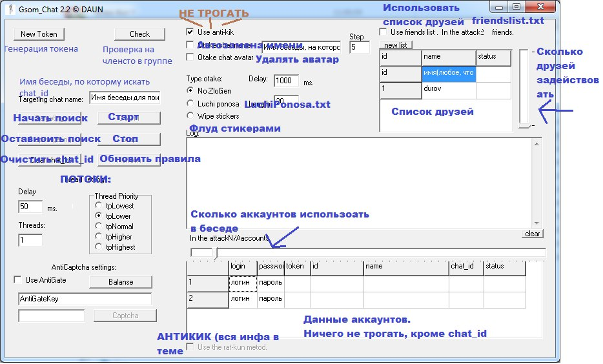Click the пароль cell in row 1
This screenshot has width=603, height=364.
point(271,284)
